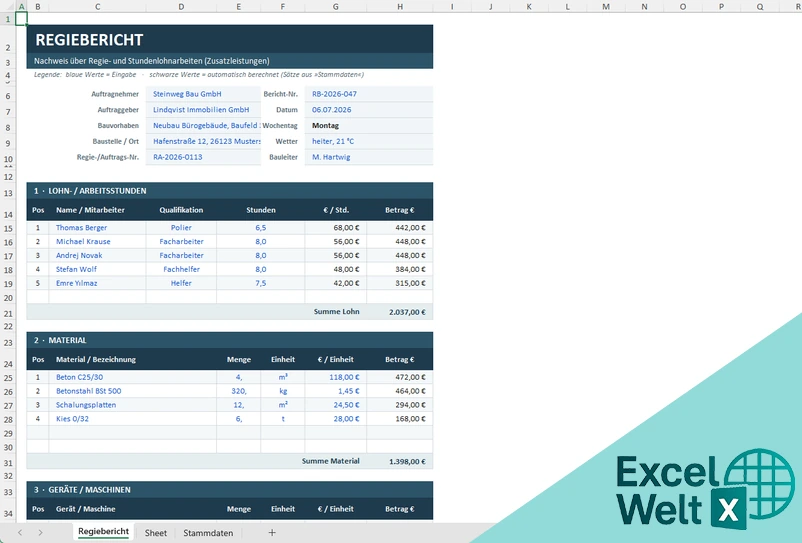Select the kg unit cell
802x543 pixels.
click(x=283, y=391)
